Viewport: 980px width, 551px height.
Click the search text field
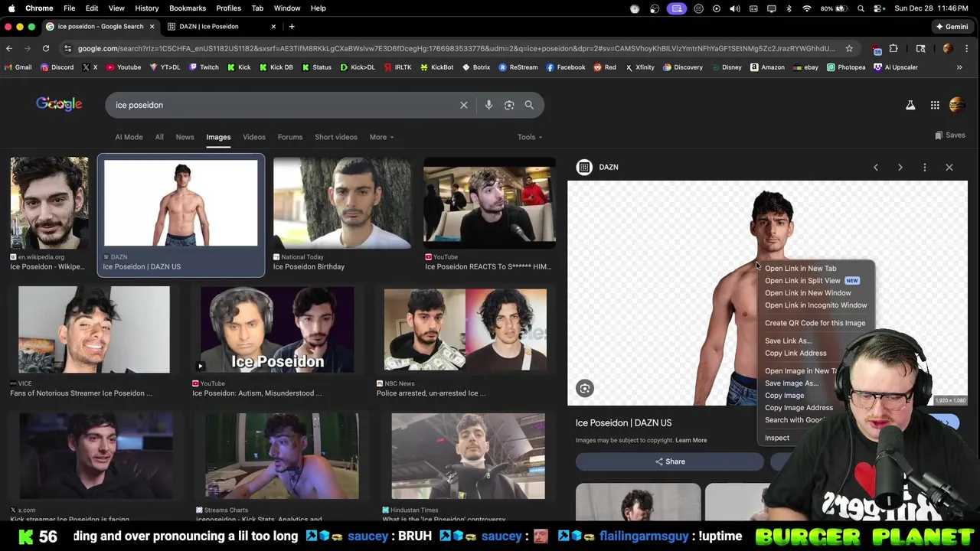283,105
